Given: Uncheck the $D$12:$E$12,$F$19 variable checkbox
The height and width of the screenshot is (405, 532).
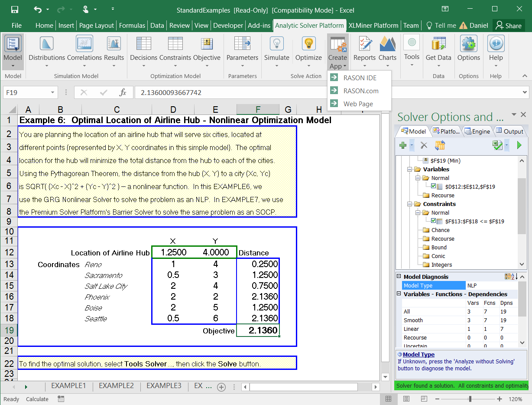Looking at the screenshot, I should pyautogui.click(x=434, y=186).
